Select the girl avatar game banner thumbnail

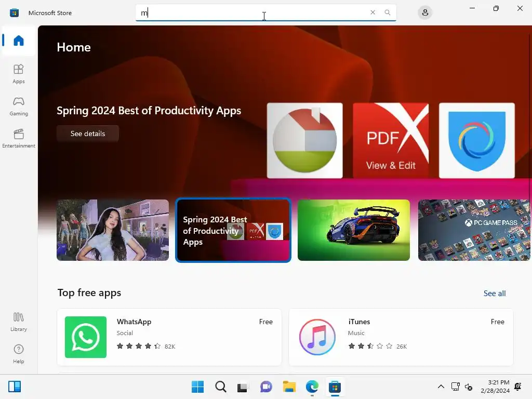tap(113, 230)
